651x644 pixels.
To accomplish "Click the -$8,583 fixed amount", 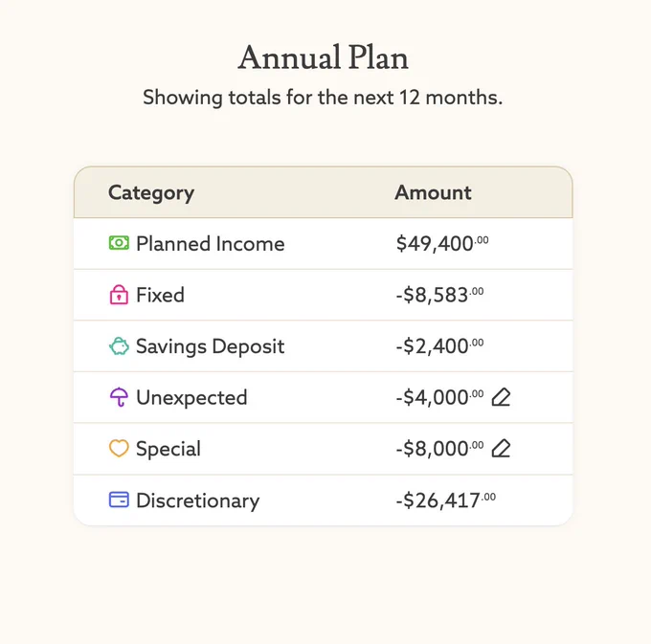I will point(439,295).
